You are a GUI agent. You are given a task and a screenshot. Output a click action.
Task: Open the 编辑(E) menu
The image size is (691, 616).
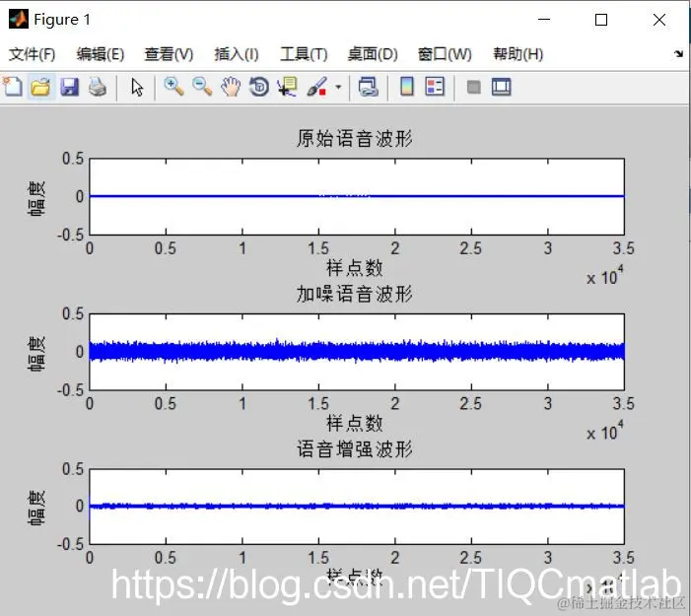click(101, 54)
